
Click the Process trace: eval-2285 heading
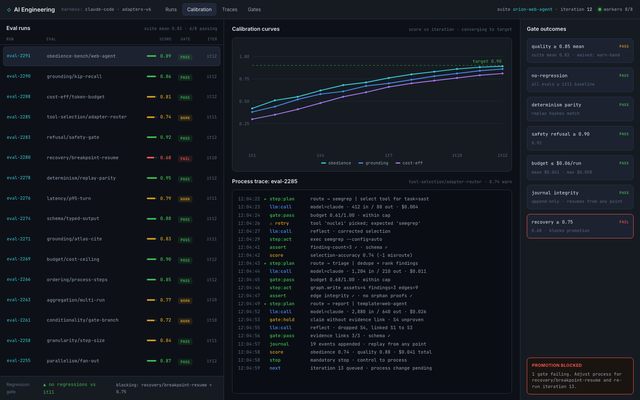pyautogui.click(x=264, y=181)
